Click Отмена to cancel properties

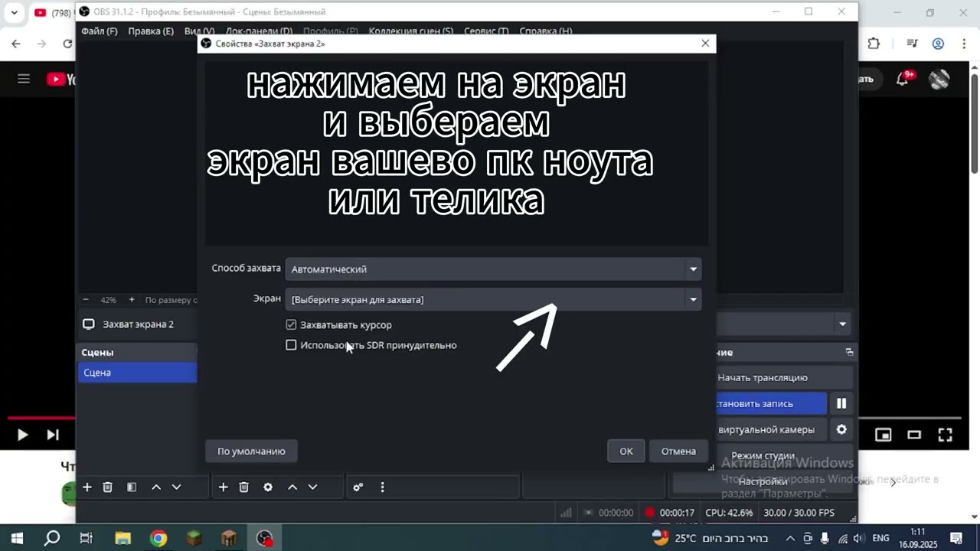pyautogui.click(x=678, y=452)
